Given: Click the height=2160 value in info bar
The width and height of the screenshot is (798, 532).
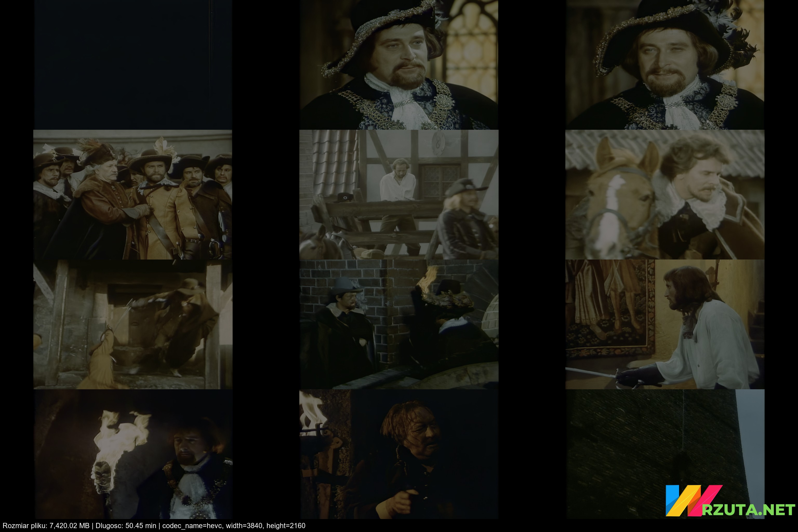Looking at the screenshot, I should click(285, 526).
